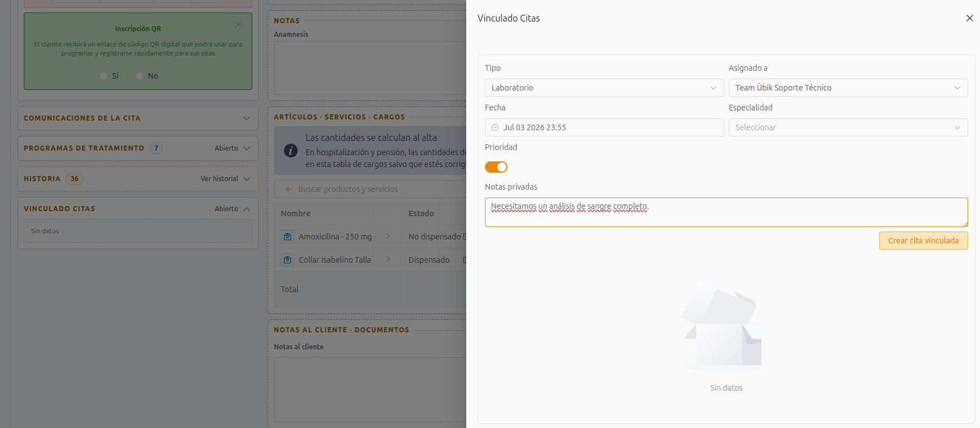Image resolution: width=980 pixels, height=428 pixels.
Task: Expand Comunicaciones de la cita section
Action: [138, 118]
